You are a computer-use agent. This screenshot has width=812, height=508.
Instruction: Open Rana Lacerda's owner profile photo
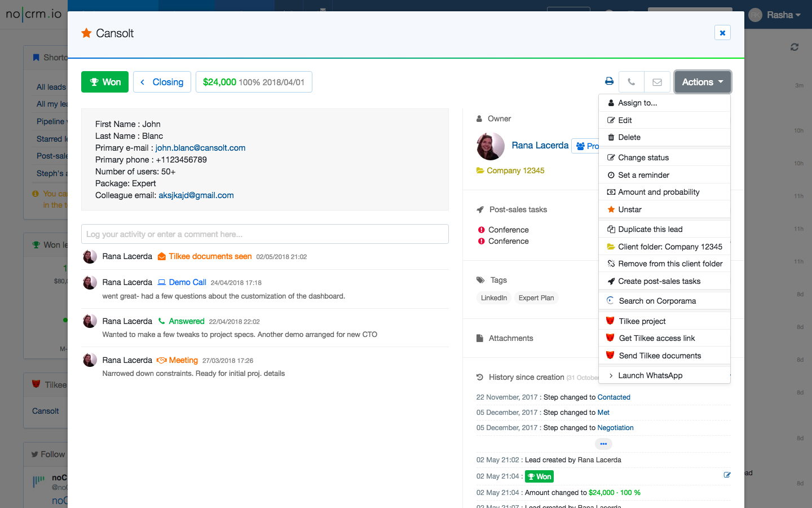490,146
